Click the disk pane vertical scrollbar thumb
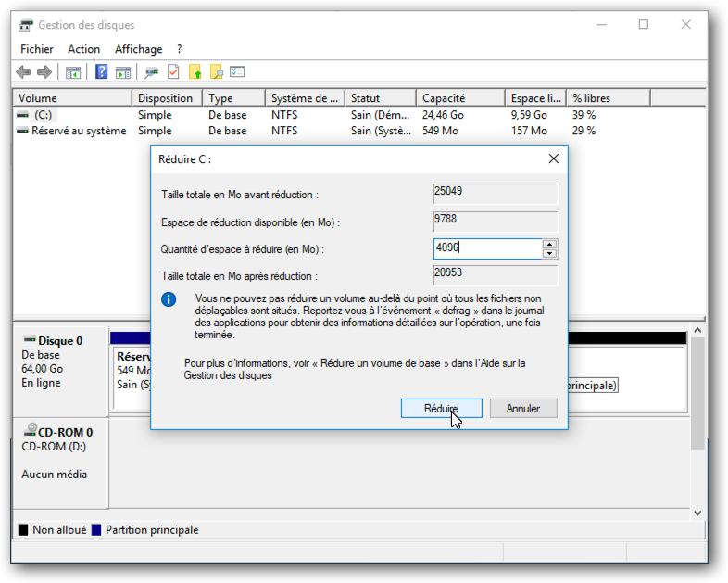The width and height of the screenshot is (728, 583). (697, 393)
